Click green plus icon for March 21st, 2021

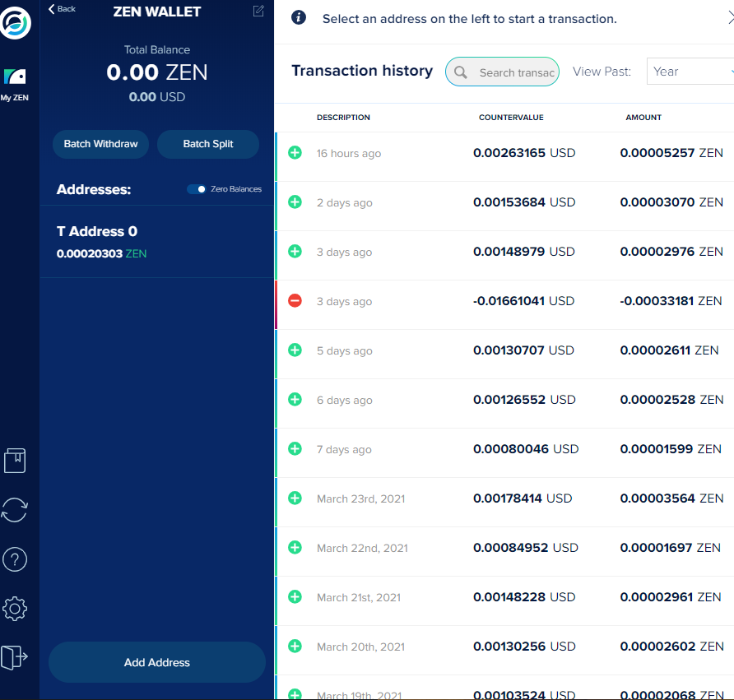(x=295, y=596)
